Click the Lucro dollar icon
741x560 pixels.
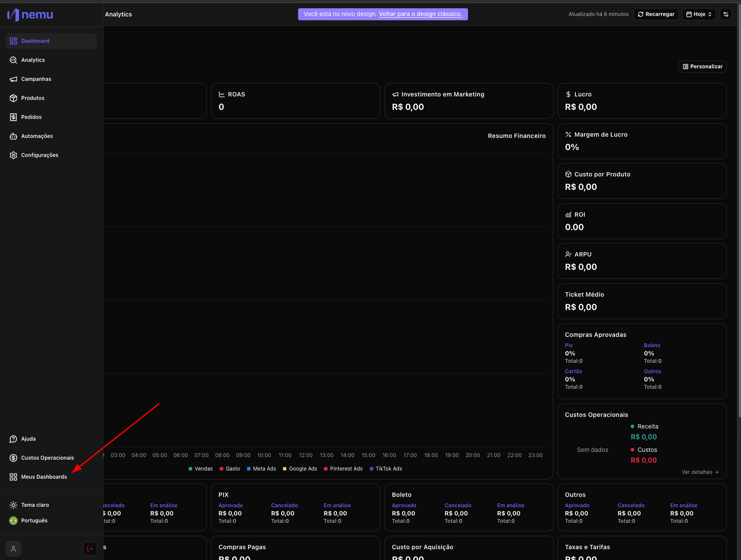[x=568, y=94]
